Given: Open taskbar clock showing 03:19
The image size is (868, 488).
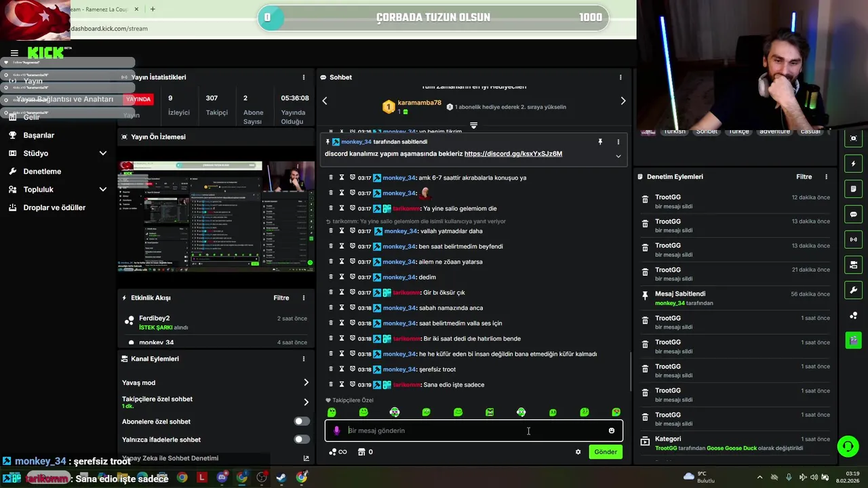Looking at the screenshot, I should pos(847,477).
